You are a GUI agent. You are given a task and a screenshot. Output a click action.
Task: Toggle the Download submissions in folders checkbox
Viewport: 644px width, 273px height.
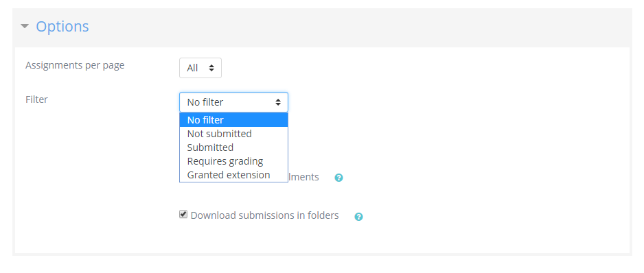coord(183,214)
